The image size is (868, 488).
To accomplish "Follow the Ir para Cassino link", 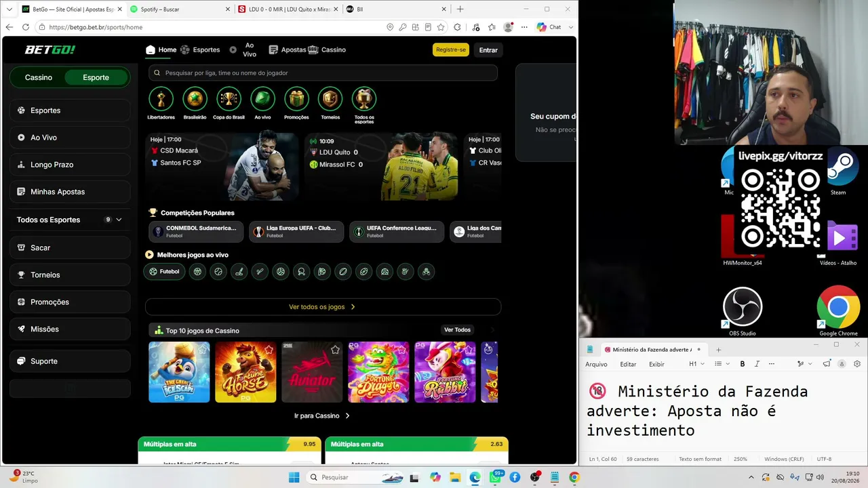I will (x=322, y=415).
